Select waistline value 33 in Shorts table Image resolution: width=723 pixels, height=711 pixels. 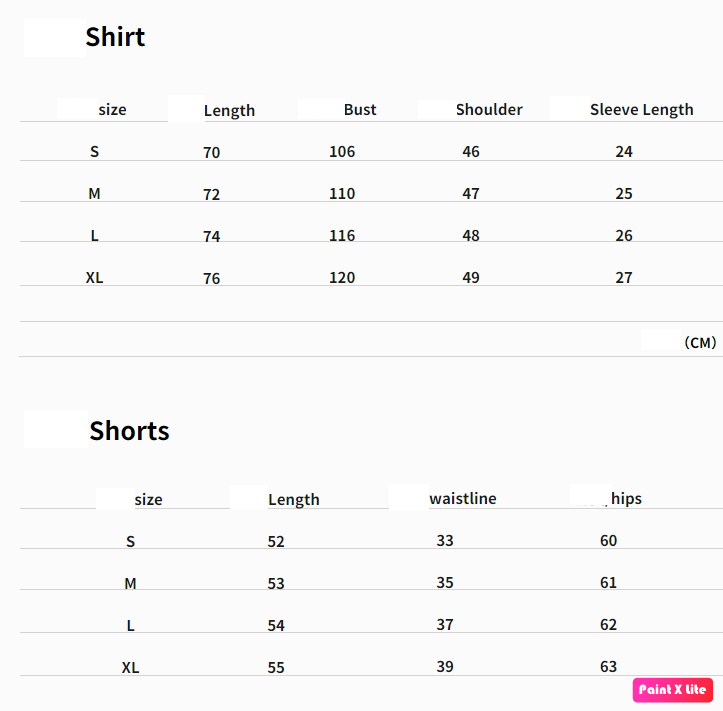coord(445,541)
